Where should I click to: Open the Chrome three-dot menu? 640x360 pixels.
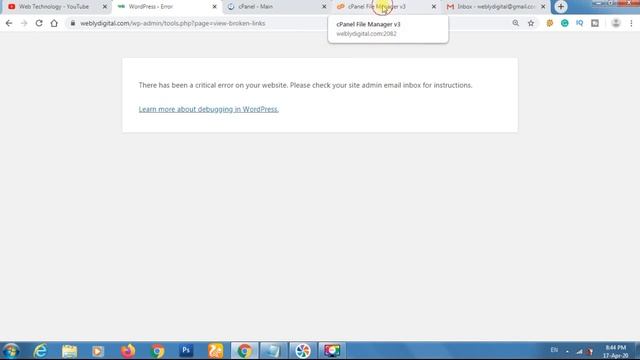pos(631,23)
